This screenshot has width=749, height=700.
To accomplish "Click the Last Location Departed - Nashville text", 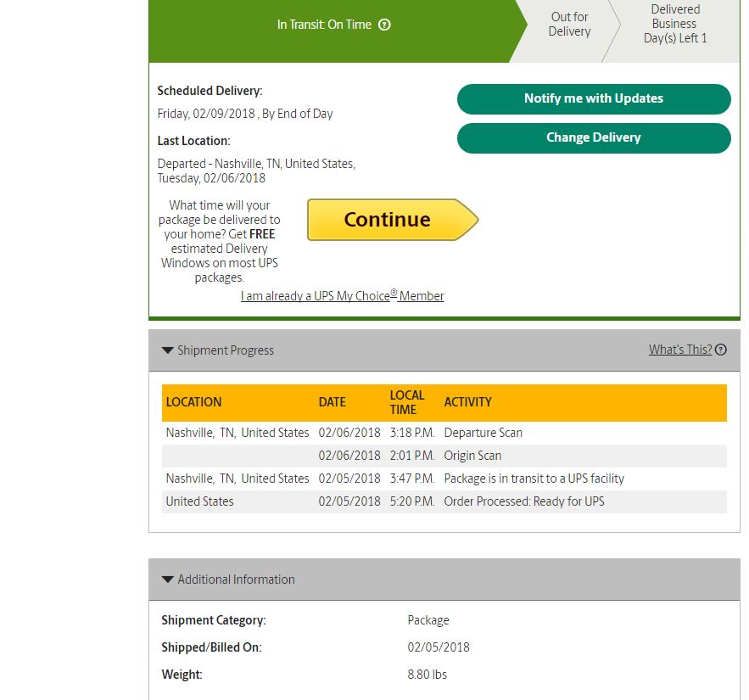I will coord(256,171).
